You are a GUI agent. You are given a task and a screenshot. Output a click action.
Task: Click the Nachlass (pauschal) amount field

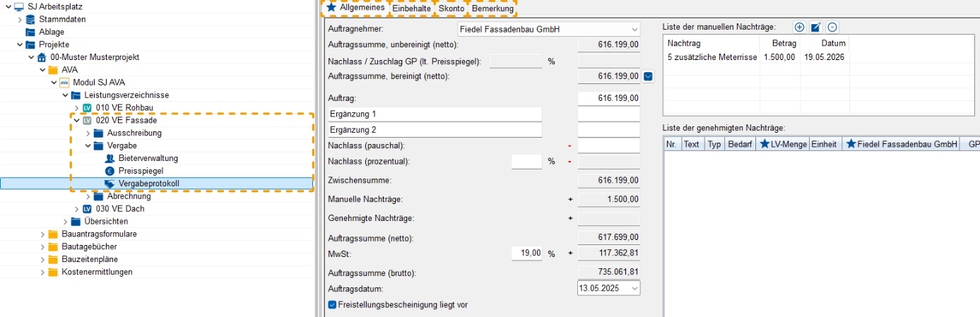tap(608, 145)
